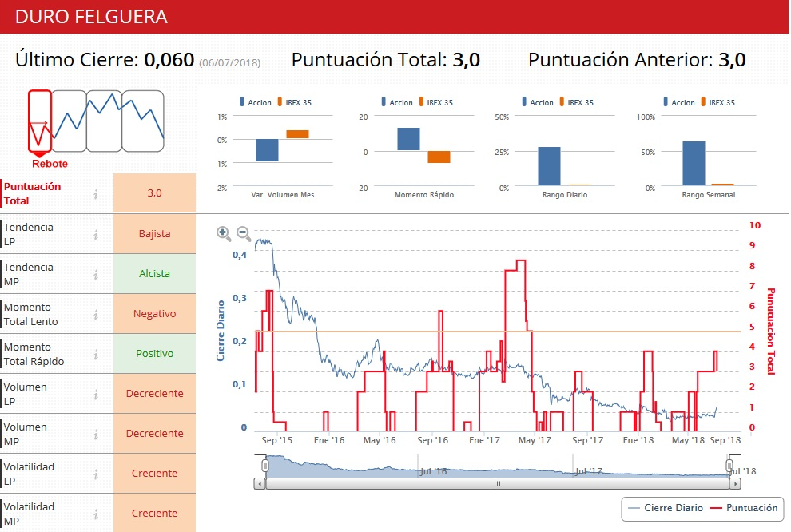Viewport: 791px width, 532px height.
Task: Click Creciente value for Volatilidad LP
Action: coord(154,473)
